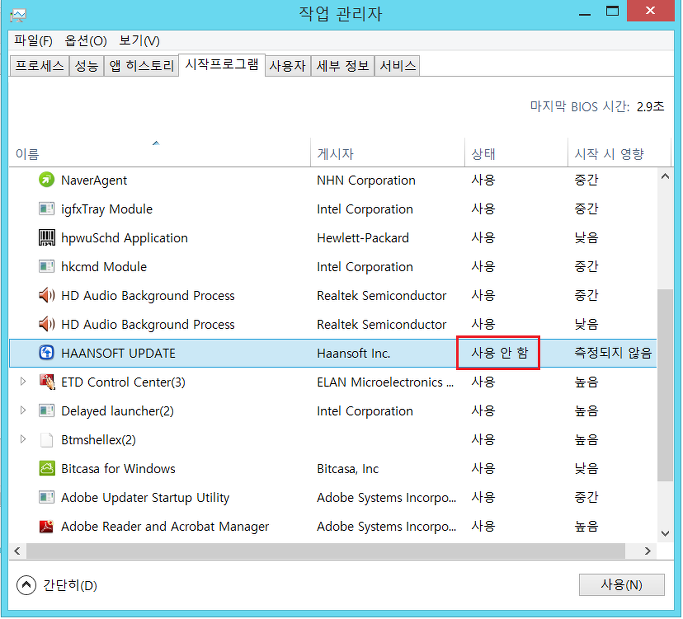This screenshot has height=619, width=683.
Task: Select the hkcmd Module row name
Action: coord(104,267)
